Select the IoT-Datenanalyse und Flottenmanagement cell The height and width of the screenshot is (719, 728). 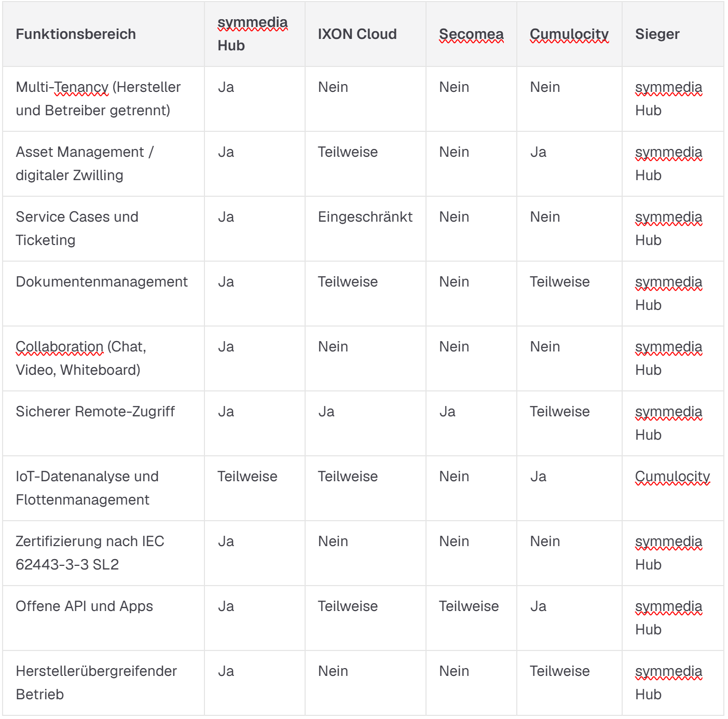103,488
